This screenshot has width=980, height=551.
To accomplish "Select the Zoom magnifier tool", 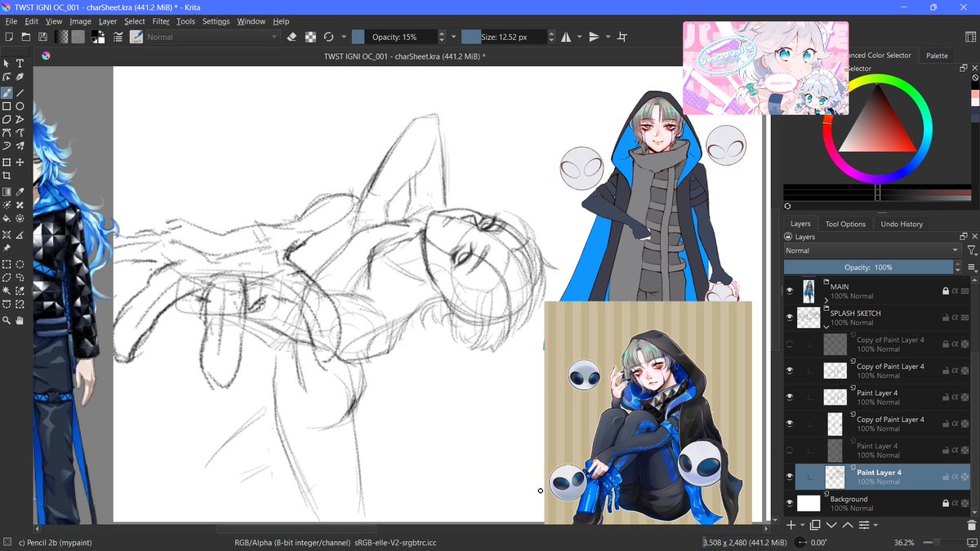I will pyautogui.click(x=7, y=321).
